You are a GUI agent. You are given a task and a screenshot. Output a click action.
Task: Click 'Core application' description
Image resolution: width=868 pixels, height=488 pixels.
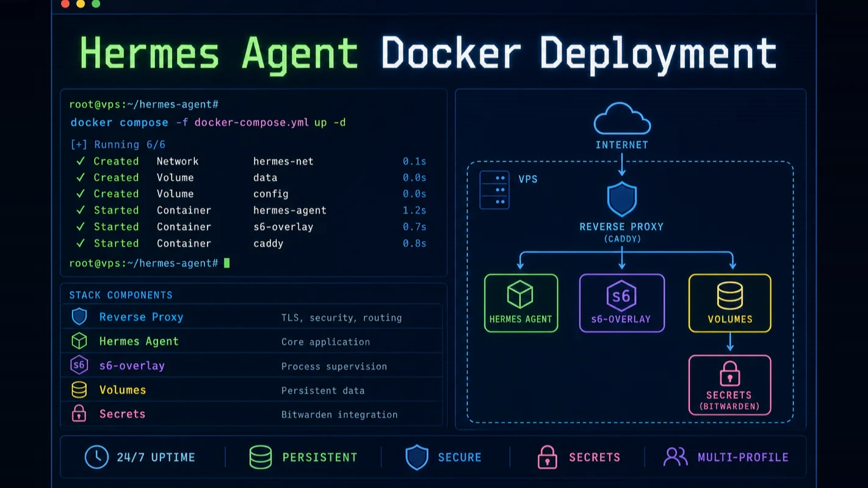325,342
